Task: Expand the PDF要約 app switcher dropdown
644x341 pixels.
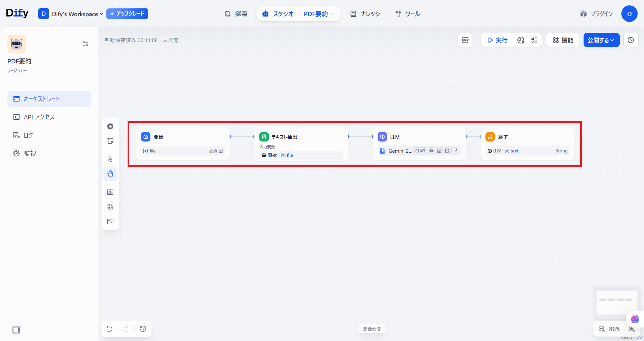Action: pos(319,14)
